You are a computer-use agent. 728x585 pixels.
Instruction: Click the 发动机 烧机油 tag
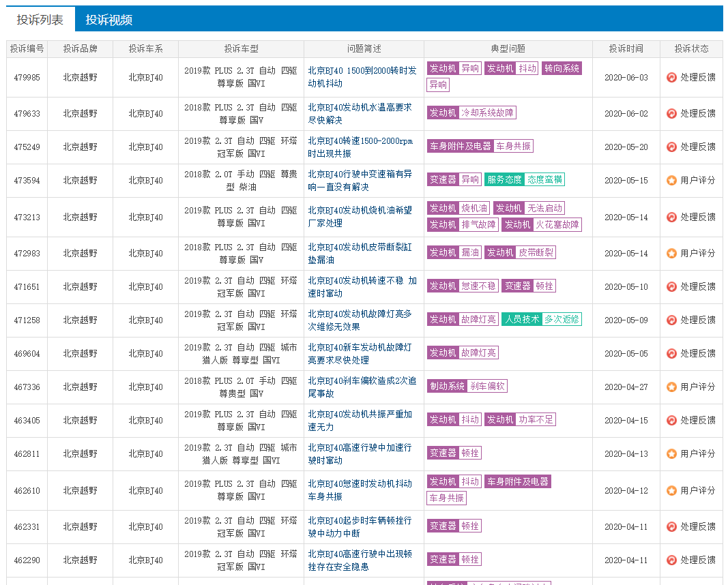tap(458, 209)
